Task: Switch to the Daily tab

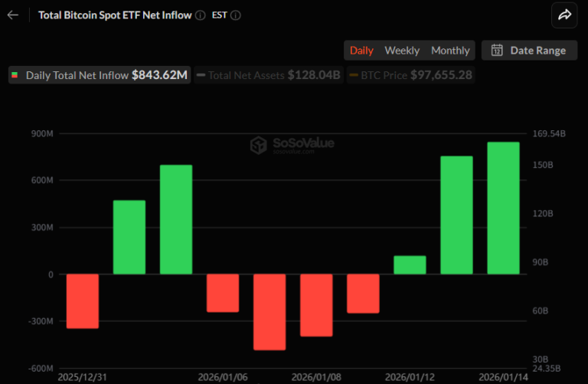Action: click(361, 51)
